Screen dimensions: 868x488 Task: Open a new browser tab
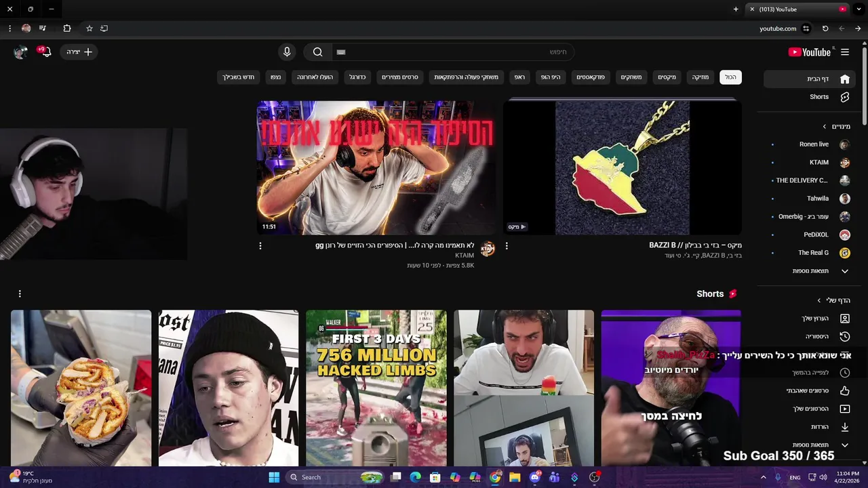[x=736, y=9]
